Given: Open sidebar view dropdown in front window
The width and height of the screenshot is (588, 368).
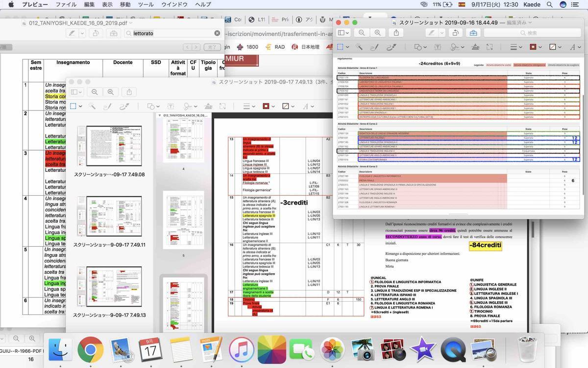Looking at the screenshot, I should [x=343, y=33].
